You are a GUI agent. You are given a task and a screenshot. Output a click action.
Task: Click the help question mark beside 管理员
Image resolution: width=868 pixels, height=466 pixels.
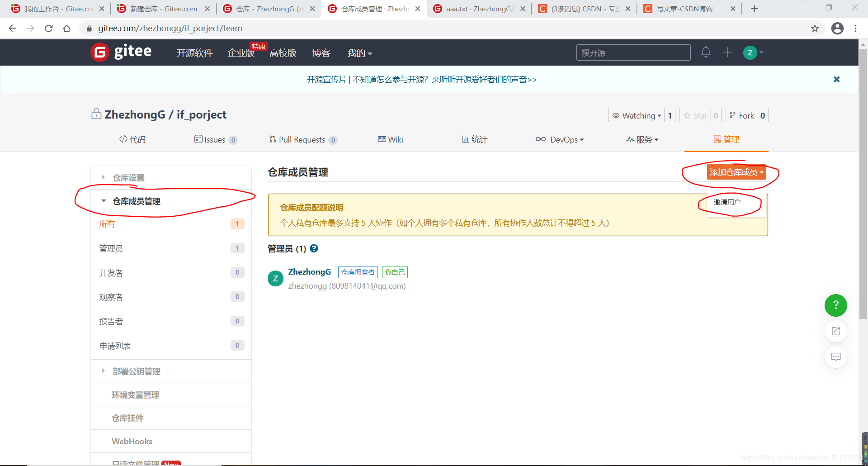tap(314, 248)
